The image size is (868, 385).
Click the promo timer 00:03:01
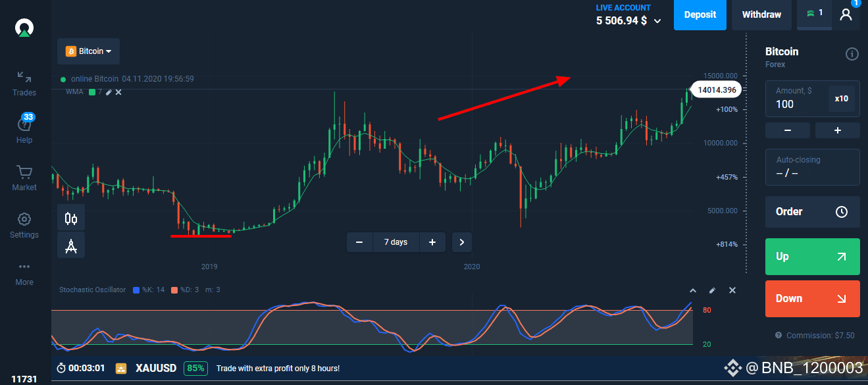81,369
